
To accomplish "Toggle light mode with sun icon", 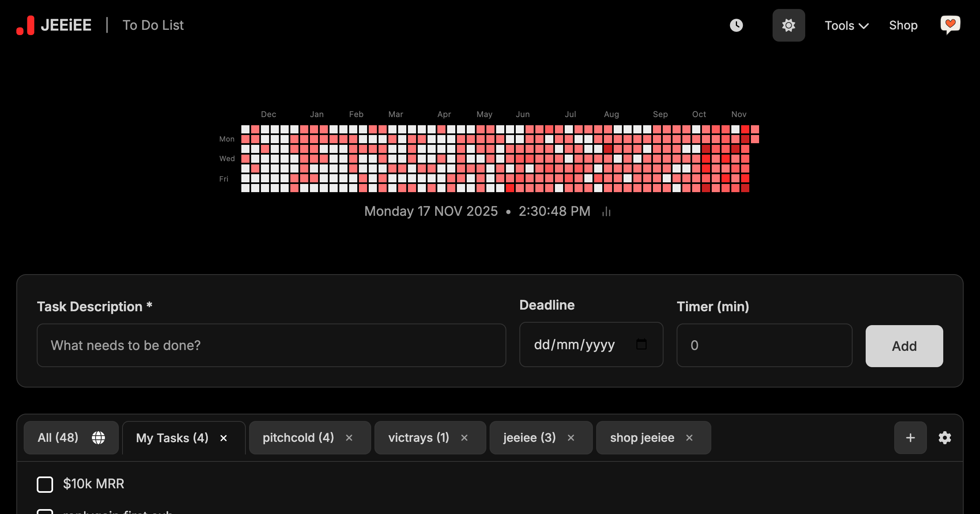I will (x=788, y=25).
